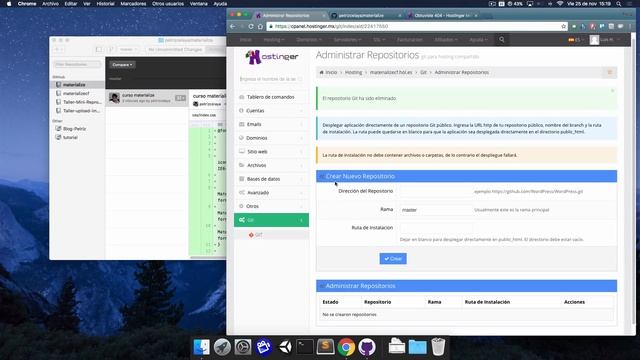Click Facturacion in top navbar

pos(410,40)
